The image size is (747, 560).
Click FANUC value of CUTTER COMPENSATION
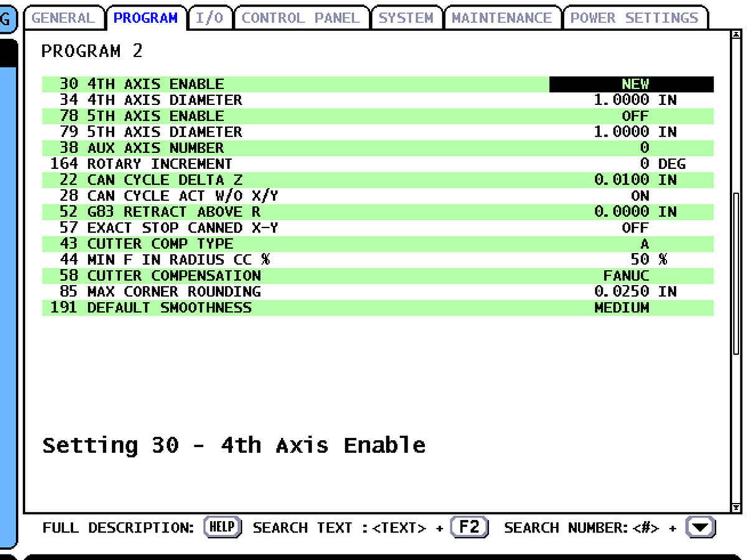pos(626,276)
